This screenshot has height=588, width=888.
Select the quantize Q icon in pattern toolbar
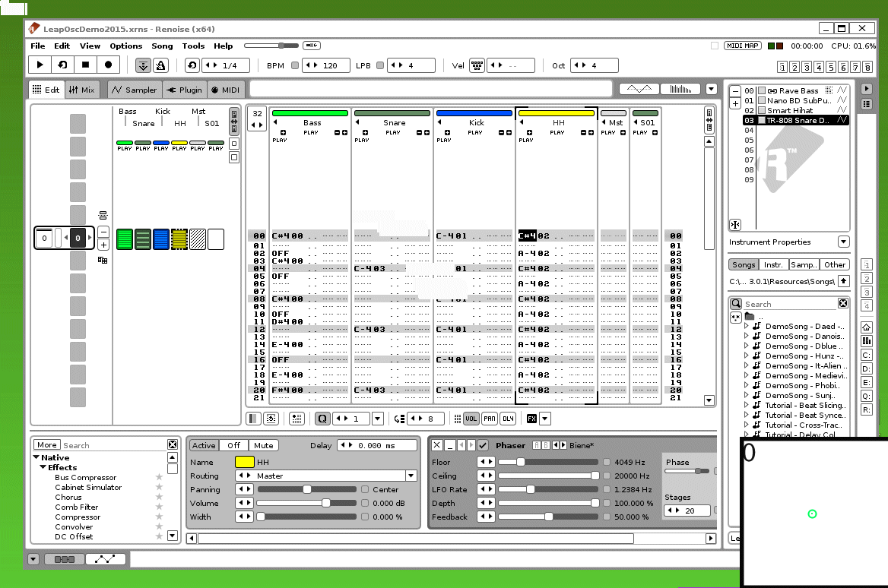click(323, 418)
